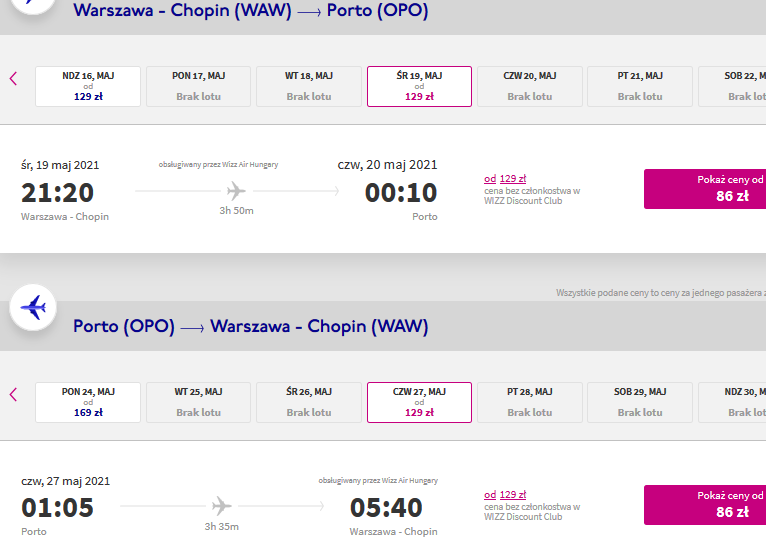
Task: Select CZW 27, MAJ return date
Action: (x=419, y=402)
